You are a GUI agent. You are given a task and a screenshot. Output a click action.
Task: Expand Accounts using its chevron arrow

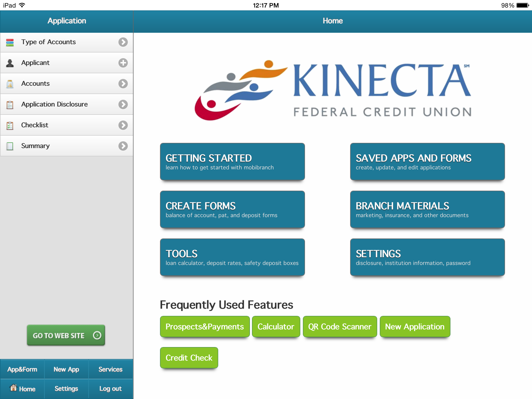click(x=123, y=84)
